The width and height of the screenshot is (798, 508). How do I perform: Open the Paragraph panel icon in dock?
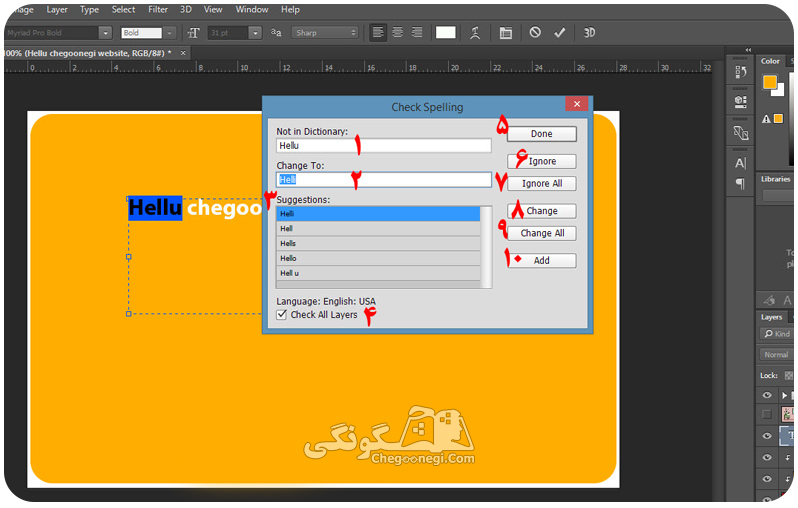[740, 183]
